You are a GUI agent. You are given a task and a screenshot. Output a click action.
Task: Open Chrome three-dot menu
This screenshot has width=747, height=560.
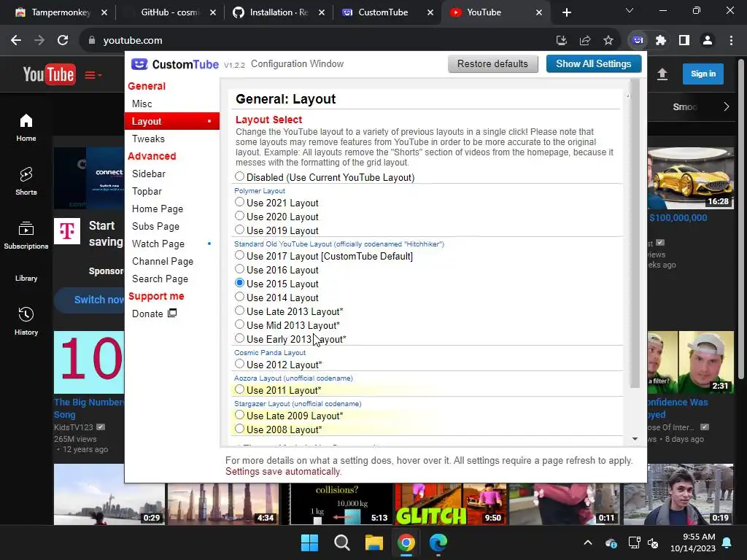click(731, 41)
